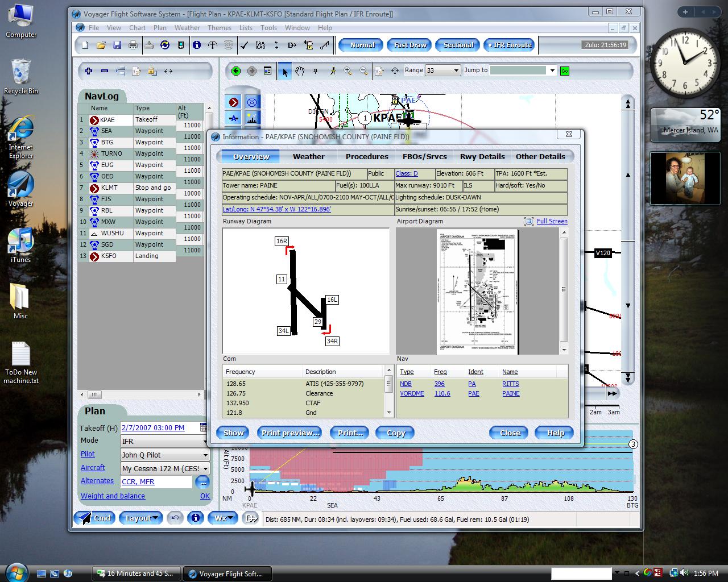
Task: Click the NavLog lock icon
Action: tap(152, 71)
